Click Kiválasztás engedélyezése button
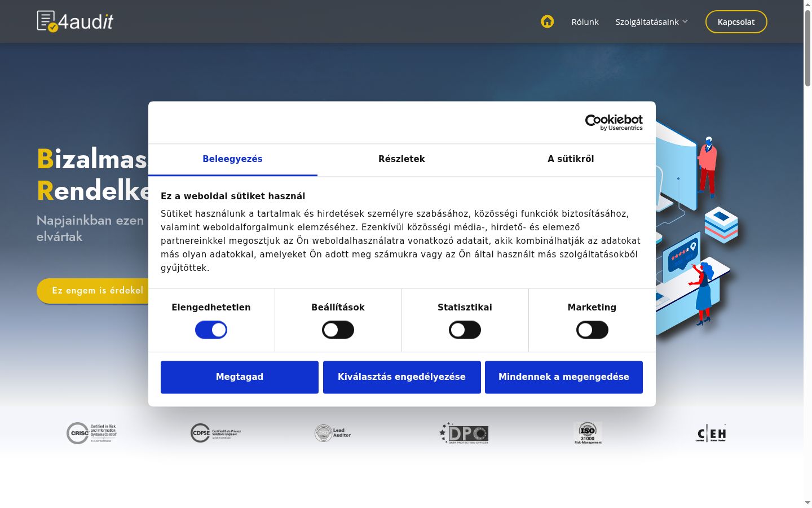 (x=401, y=377)
